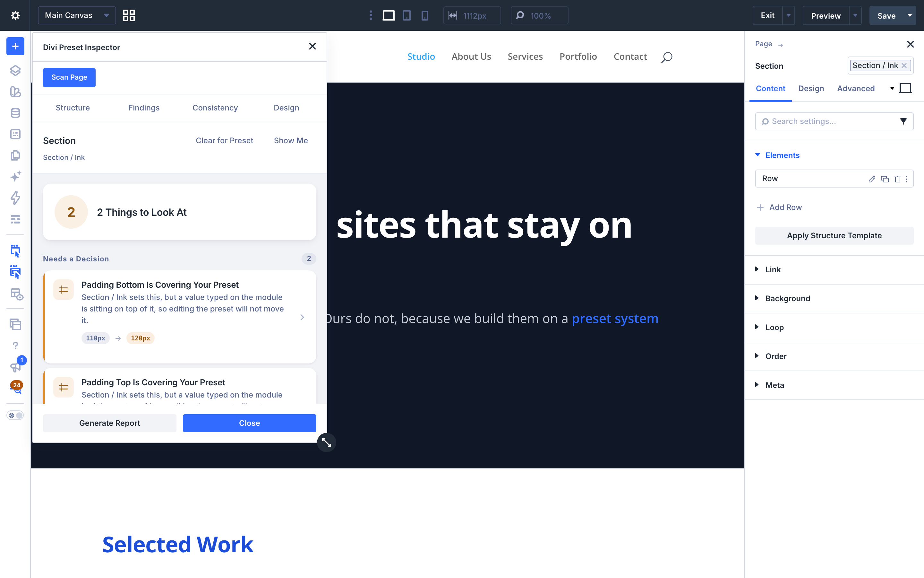The width and height of the screenshot is (924, 578).
Task: Open the lightning bolt sidebar icon
Action: (x=15, y=198)
